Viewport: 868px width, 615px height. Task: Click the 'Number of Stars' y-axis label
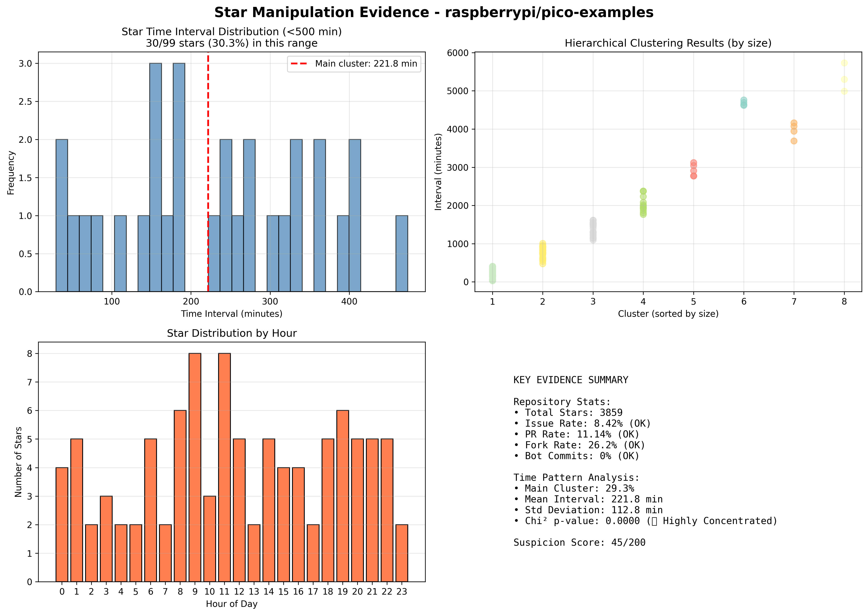18,462
